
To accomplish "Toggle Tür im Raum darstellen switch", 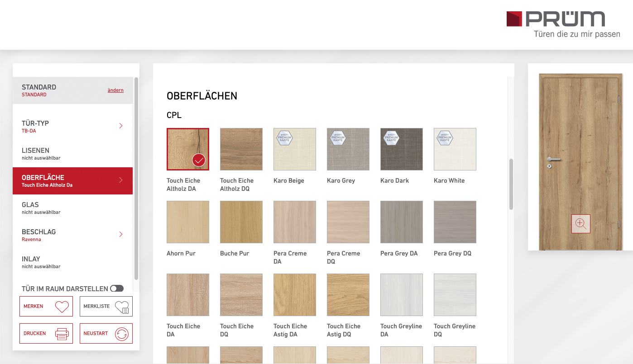I will point(117,288).
